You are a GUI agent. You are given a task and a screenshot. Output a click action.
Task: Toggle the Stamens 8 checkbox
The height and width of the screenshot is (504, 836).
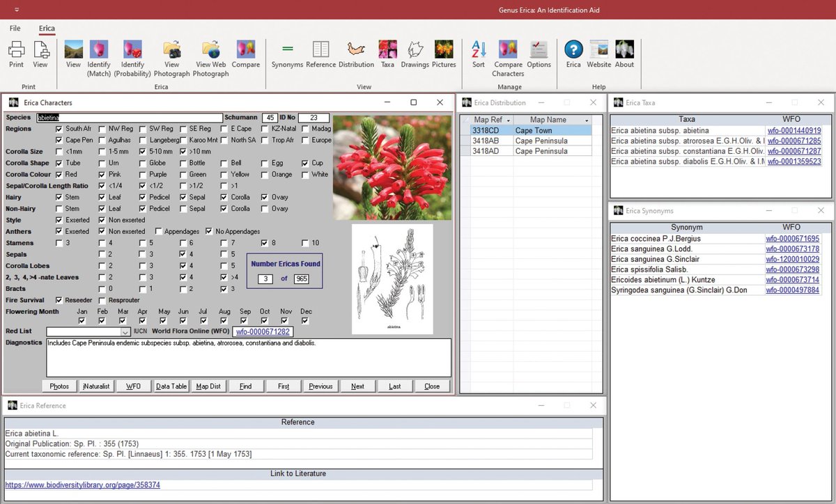pos(264,243)
